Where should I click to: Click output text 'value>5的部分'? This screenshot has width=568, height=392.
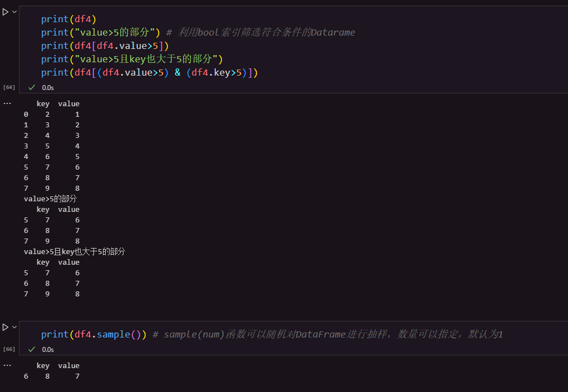pyautogui.click(x=51, y=199)
